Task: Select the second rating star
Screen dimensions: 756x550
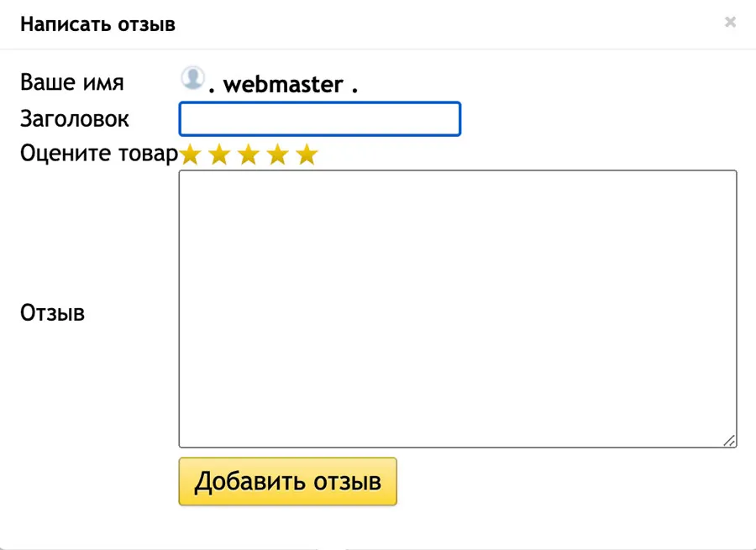Action: pyautogui.click(x=219, y=155)
